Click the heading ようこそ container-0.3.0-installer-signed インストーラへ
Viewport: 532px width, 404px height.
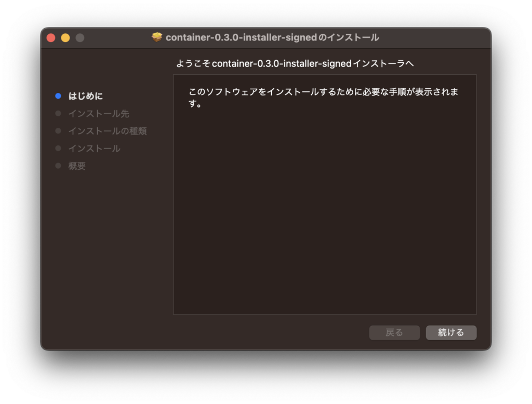coord(295,63)
